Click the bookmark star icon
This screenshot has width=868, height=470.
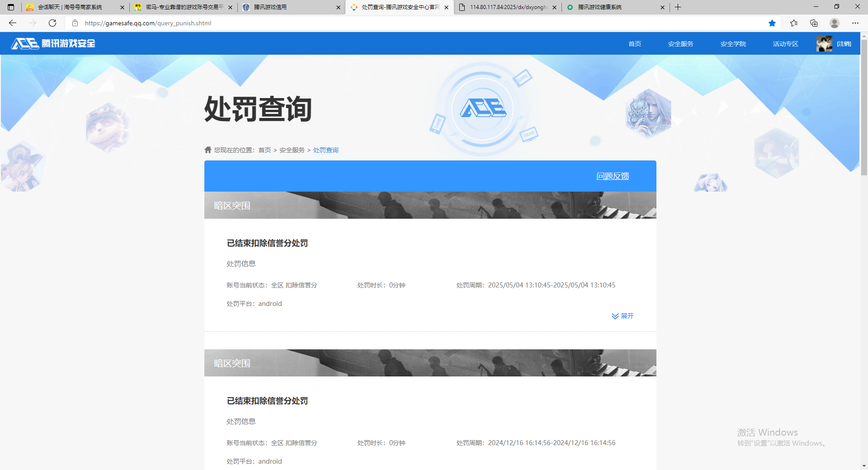point(772,23)
